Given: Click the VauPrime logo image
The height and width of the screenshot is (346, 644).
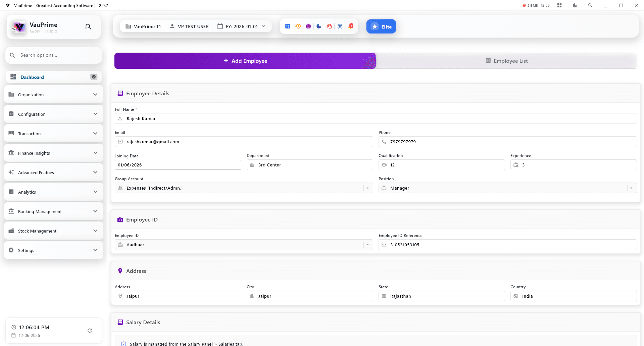Looking at the screenshot, I should 19,27.
